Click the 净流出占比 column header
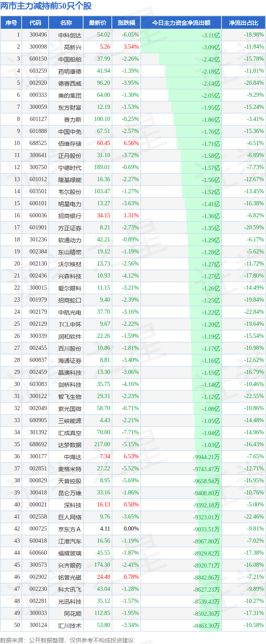266x644 pixels. click(244, 23)
